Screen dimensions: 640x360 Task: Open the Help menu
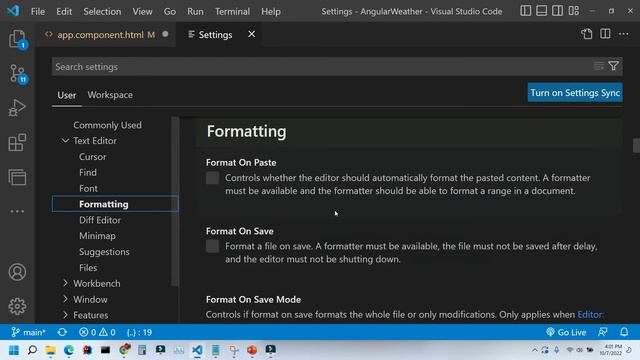(271, 11)
